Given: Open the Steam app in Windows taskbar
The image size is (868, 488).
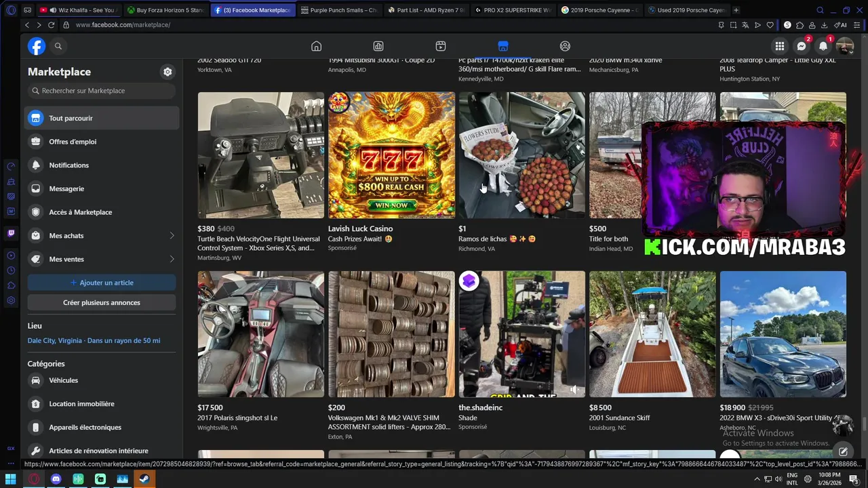Looking at the screenshot, I should click(144, 479).
